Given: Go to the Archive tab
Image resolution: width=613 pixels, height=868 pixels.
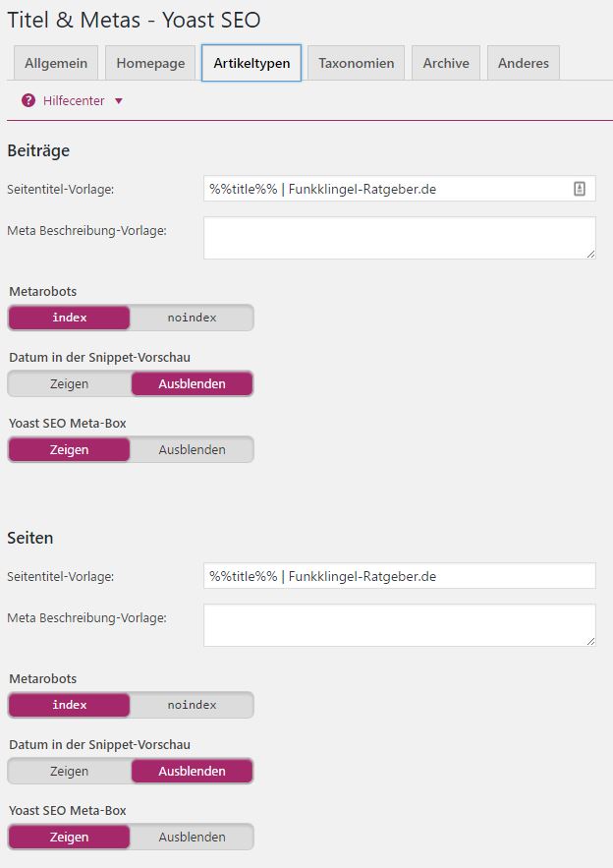Looking at the screenshot, I should [x=446, y=63].
